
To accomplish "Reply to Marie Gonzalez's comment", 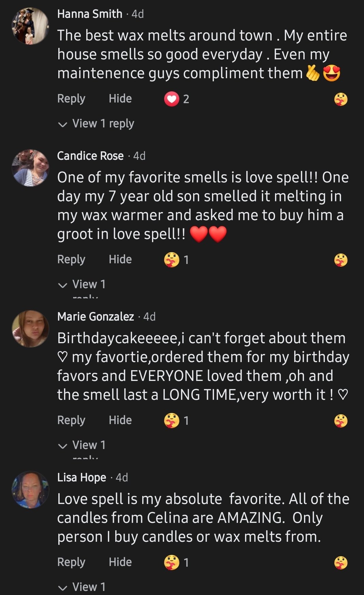I will tap(71, 420).
